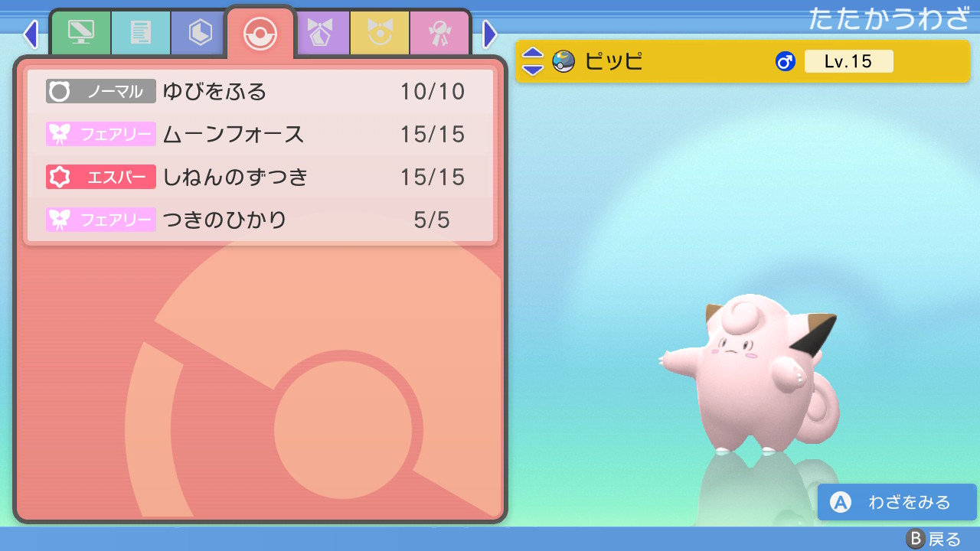Screen dimensions: 980x551
Task: Click the male gender symbol icon
Action: [x=785, y=61]
